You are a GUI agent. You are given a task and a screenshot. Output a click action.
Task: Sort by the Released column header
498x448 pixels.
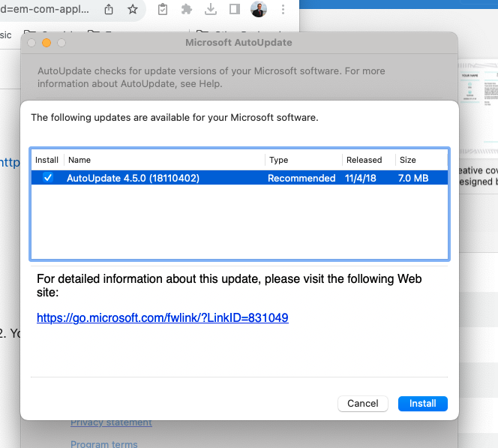click(364, 160)
